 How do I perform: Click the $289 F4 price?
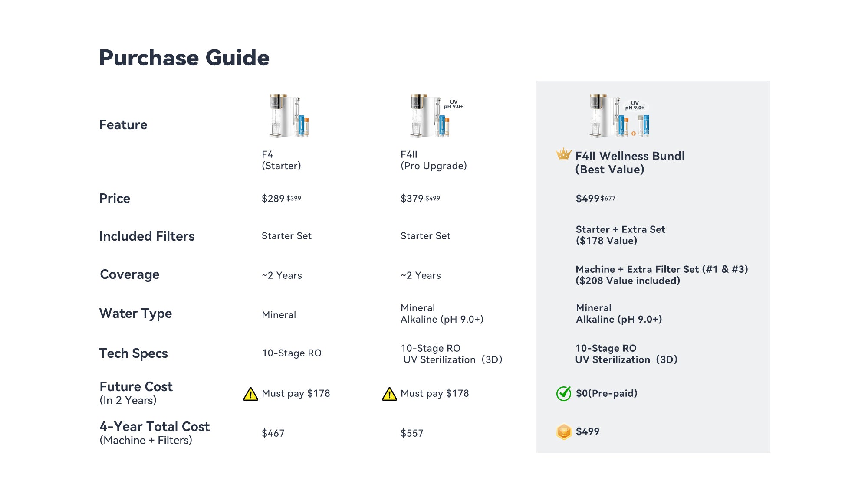273,199
